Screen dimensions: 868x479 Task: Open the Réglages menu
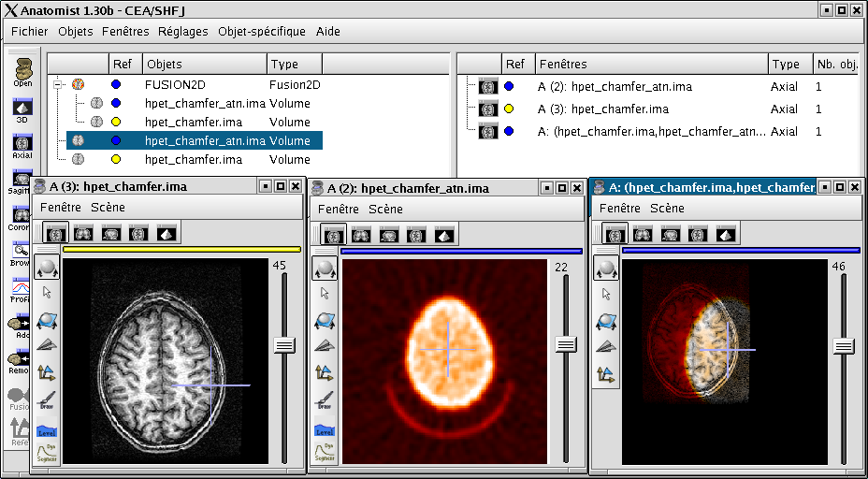[x=183, y=32]
